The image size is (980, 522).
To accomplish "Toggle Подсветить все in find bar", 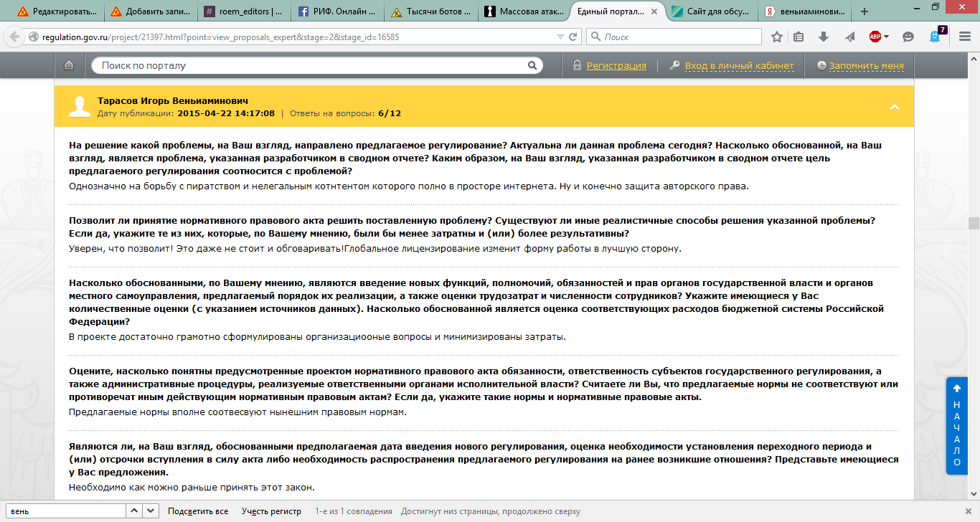I will coord(198,511).
